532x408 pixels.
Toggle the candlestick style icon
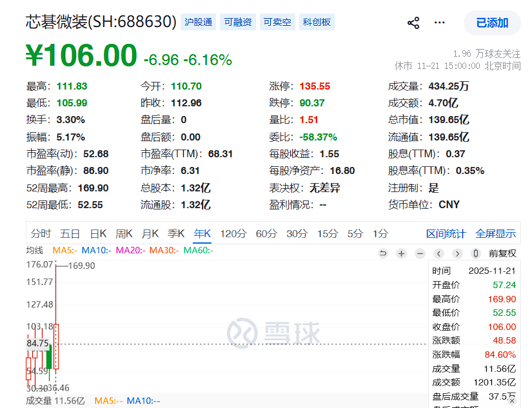[476, 253]
